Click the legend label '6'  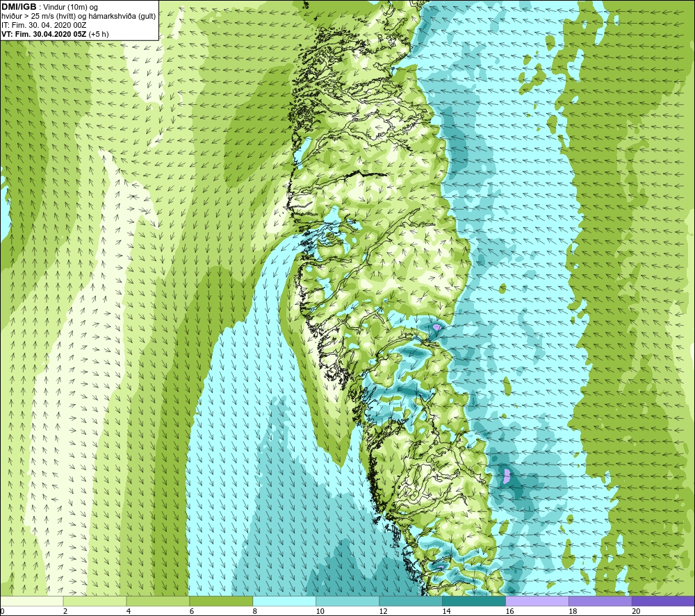(x=192, y=611)
